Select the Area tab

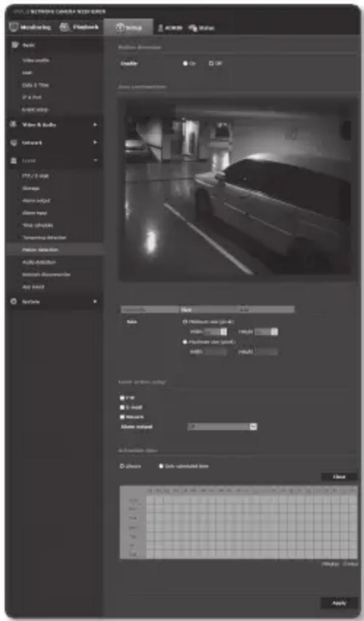(265, 309)
